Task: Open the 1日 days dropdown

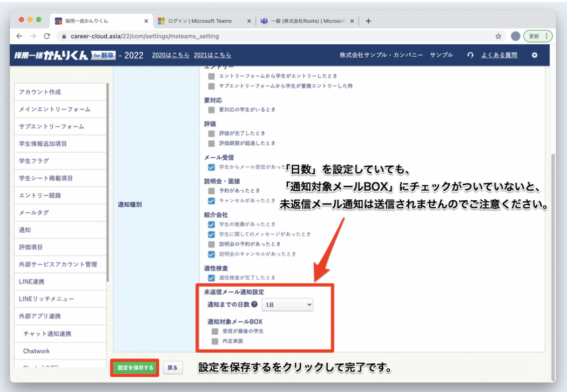Action: coord(287,305)
